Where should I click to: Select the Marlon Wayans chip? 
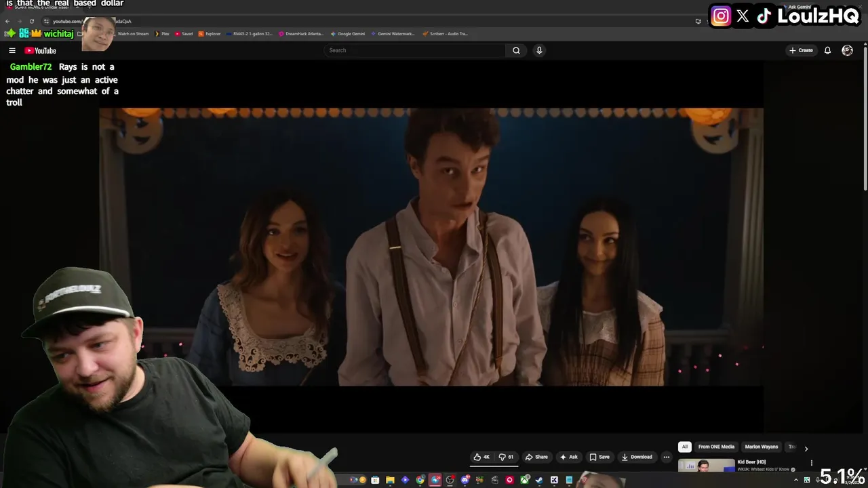(x=762, y=447)
